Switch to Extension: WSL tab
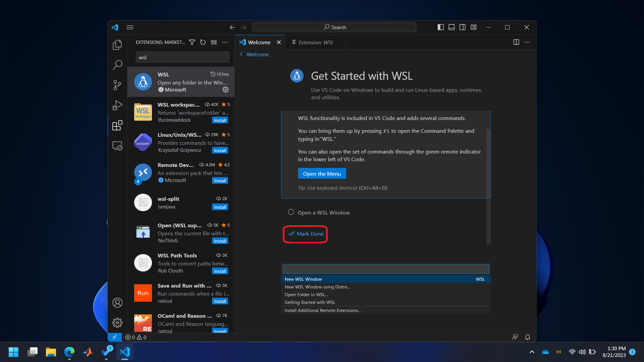Image resolution: width=644 pixels, height=362 pixels. pyautogui.click(x=315, y=42)
